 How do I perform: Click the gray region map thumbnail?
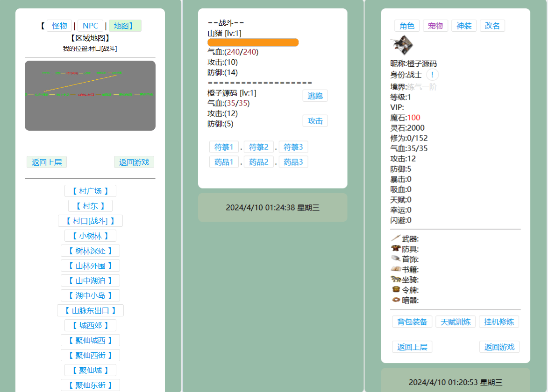(x=90, y=96)
